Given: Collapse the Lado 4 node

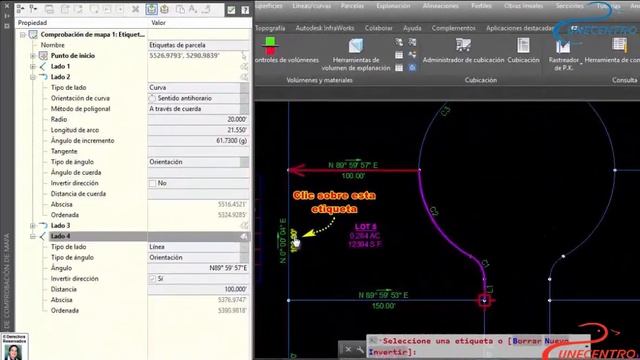Looking at the screenshot, I should 33,236.
